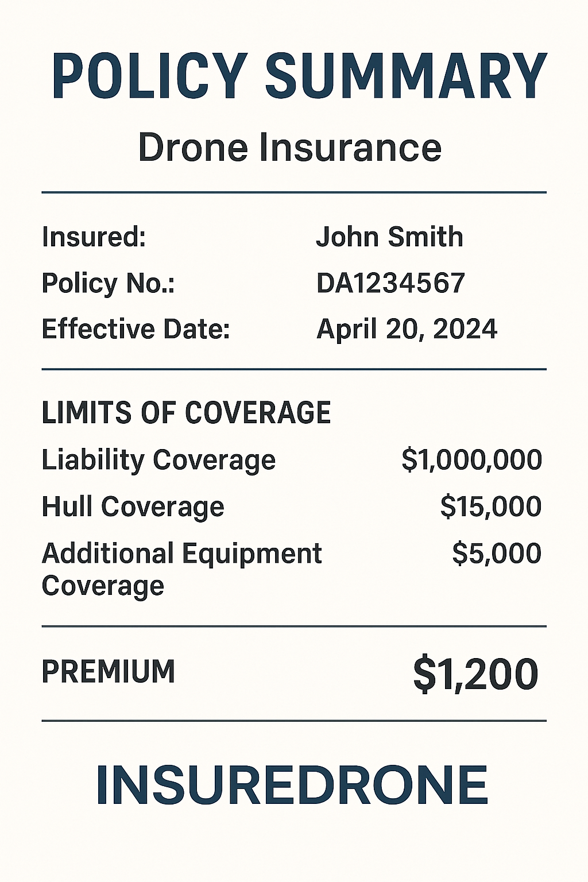Click the Policy No.: label
The height and width of the screenshot is (882, 588).
click(108, 283)
